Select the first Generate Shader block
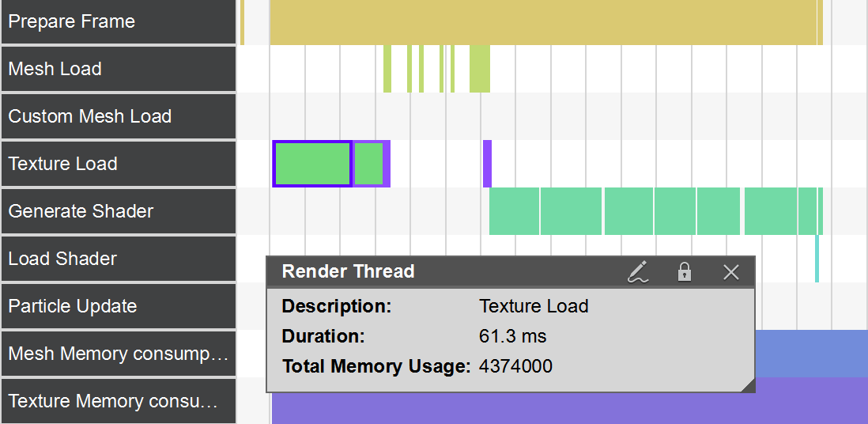Image resolution: width=868 pixels, height=424 pixels. 514,211
